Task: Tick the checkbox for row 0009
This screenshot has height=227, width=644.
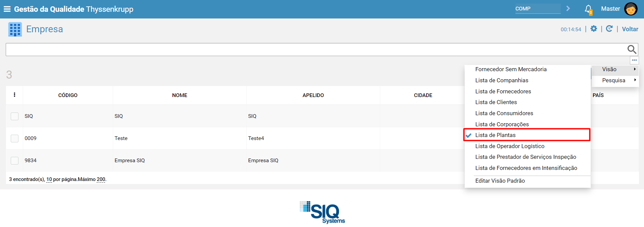Action: (14, 138)
